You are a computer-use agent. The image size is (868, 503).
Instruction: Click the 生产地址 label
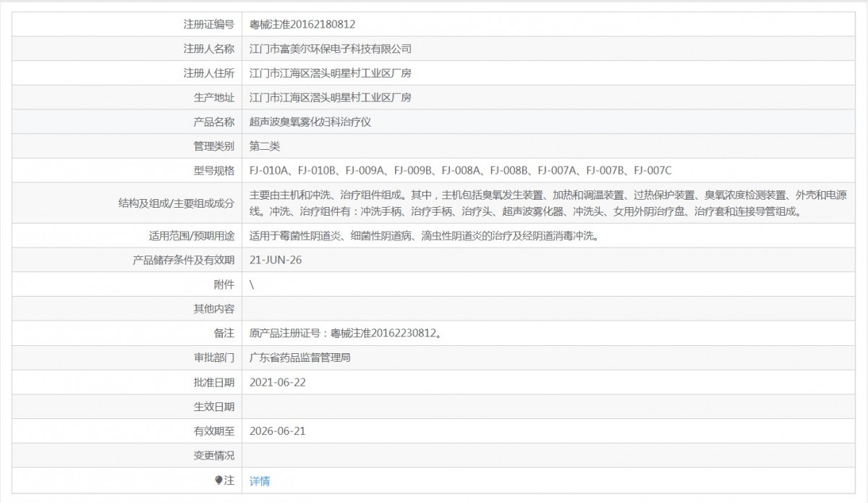pos(214,98)
